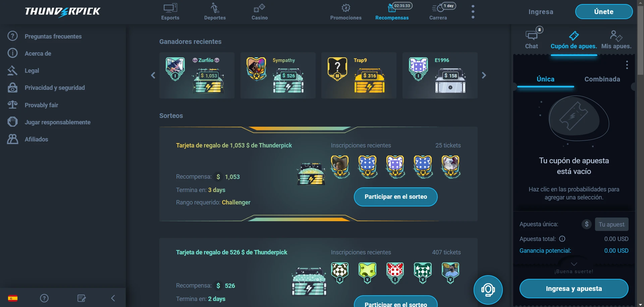Screen dimensions: 644x307
Task: Change language via Spanish flag icon
Action: (x=13, y=298)
